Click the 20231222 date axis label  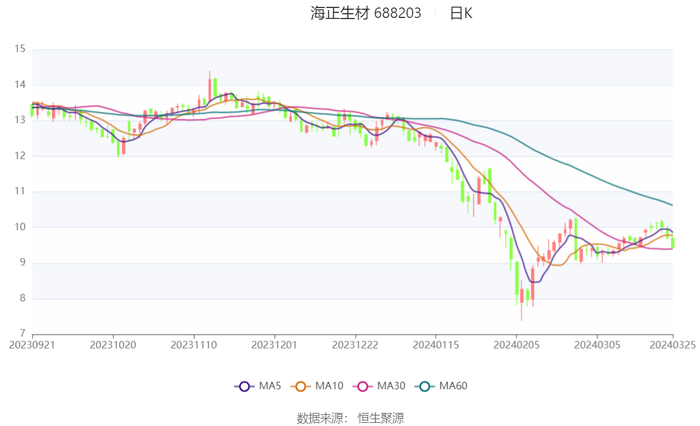(x=354, y=344)
